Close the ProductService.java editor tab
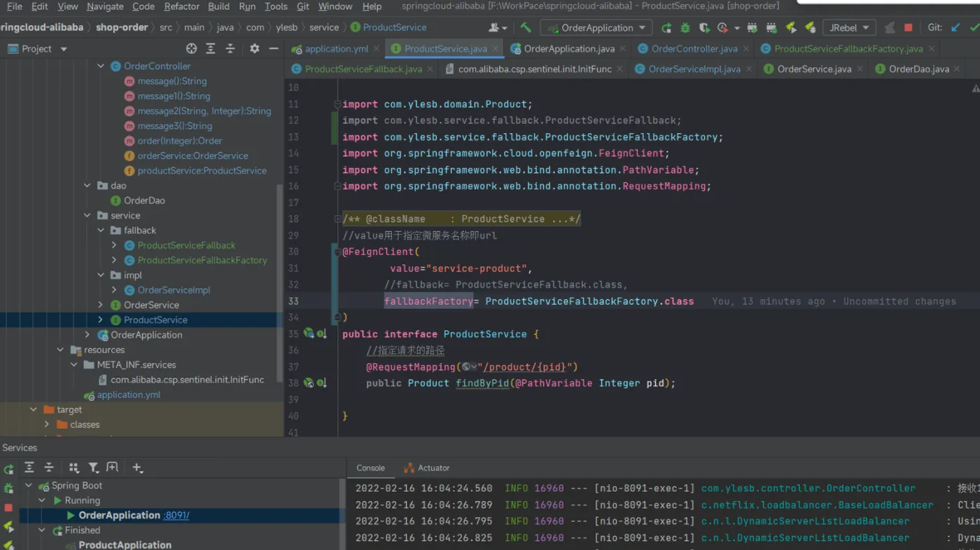Screen dimensions: 980x550 pyautogui.click(x=496, y=49)
